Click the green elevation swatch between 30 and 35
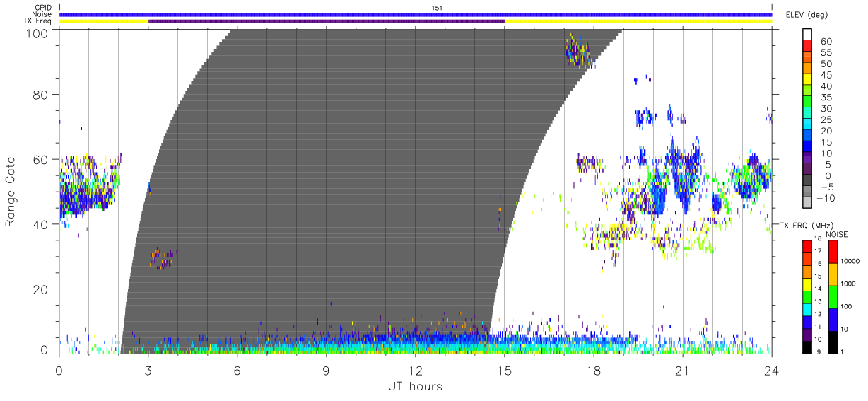This screenshot has height=401, width=868. (808, 103)
